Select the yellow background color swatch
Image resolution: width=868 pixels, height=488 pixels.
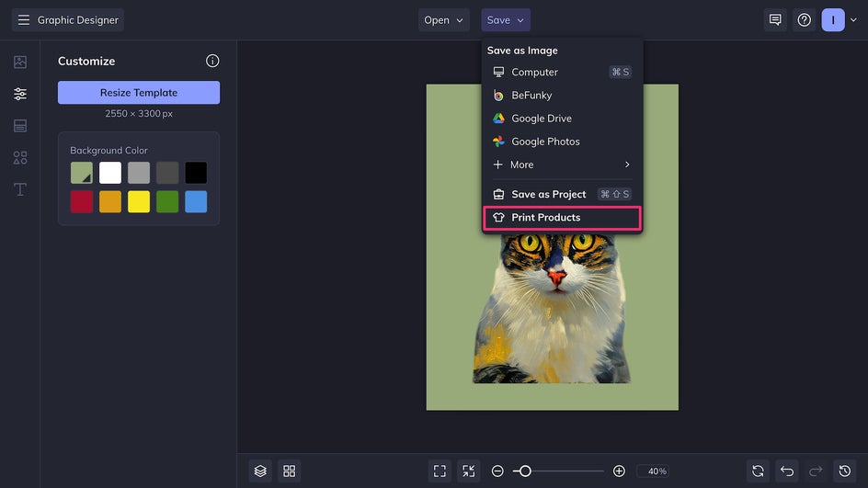139,202
